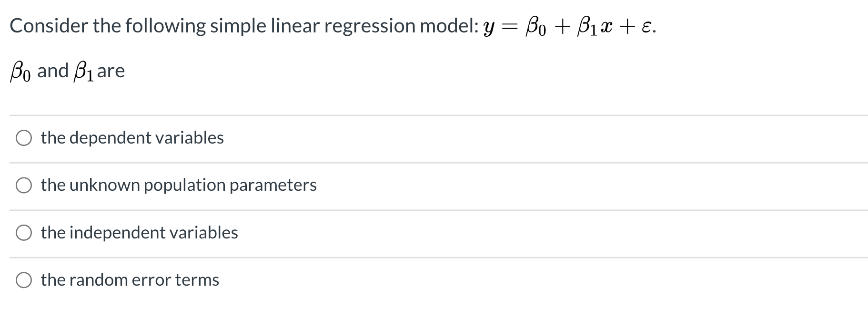Select the 'independent variables' radio button
Viewport: 868px width, 310px height.
[24, 233]
